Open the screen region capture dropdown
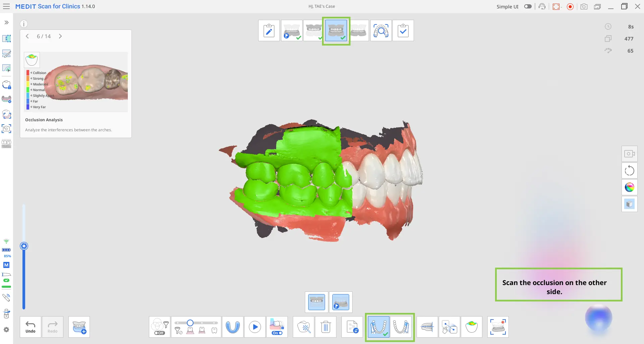Screen dimensions: 644x344 tap(557, 6)
